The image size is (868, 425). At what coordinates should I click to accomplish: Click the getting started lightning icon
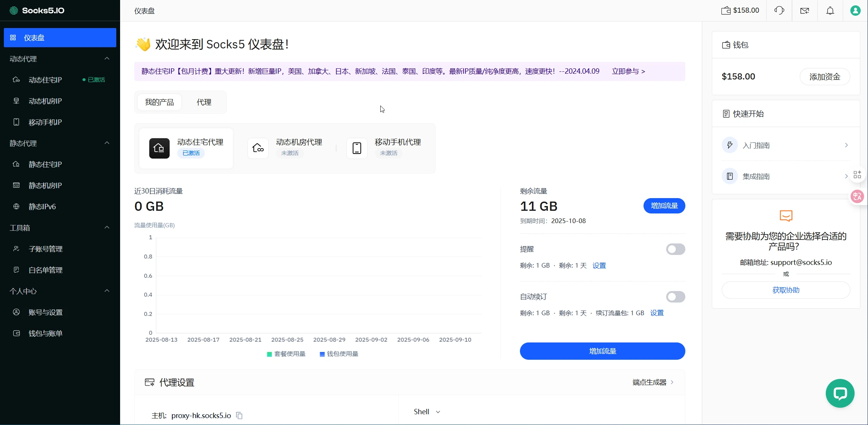730,145
